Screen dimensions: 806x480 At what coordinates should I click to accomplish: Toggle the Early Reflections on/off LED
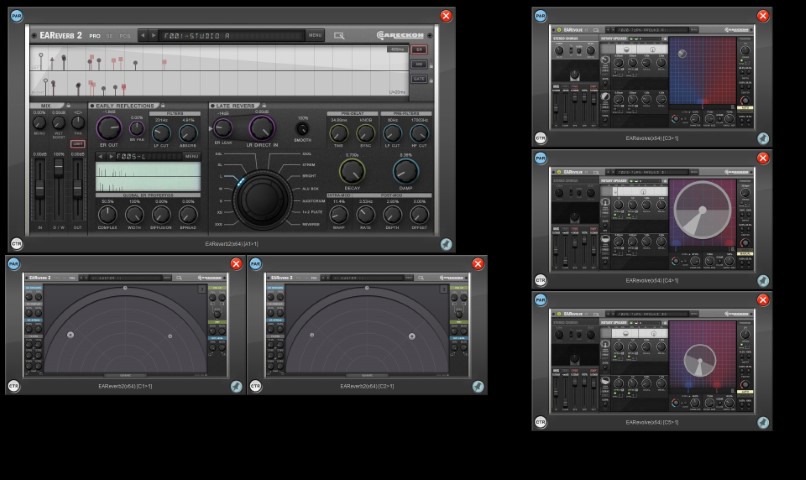[x=92, y=106]
